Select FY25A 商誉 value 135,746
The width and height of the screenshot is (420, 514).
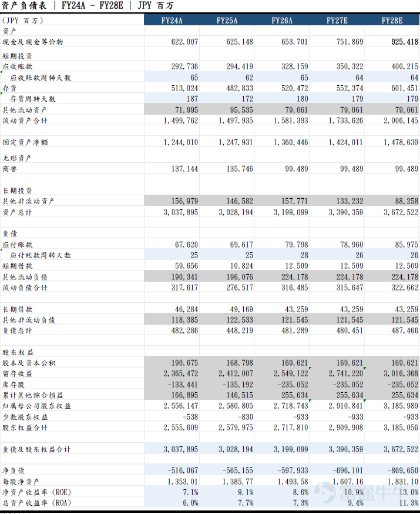point(240,169)
